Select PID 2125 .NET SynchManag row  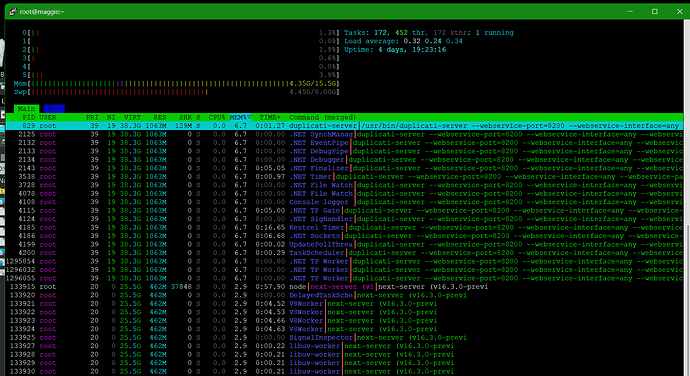point(344,134)
